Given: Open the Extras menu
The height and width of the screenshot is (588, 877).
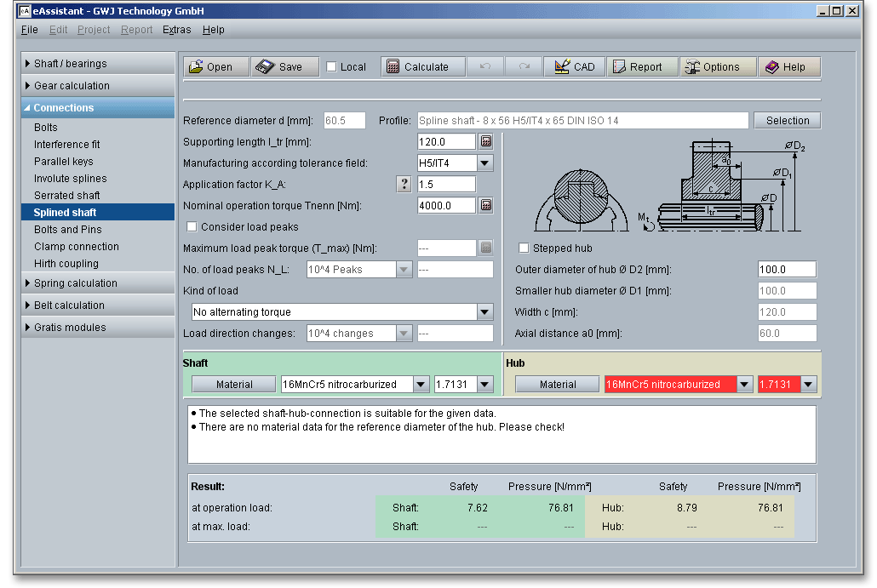Looking at the screenshot, I should point(176,30).
